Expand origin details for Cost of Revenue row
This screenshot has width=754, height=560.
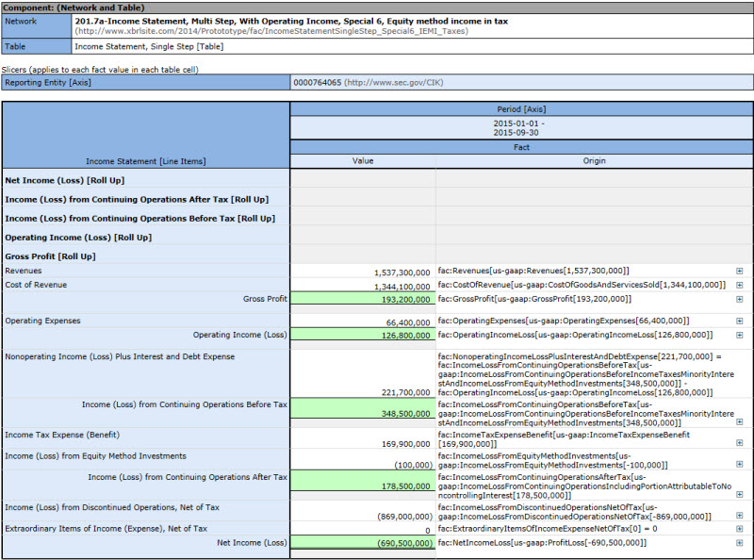pyautogui.click(x=740, y=286)
